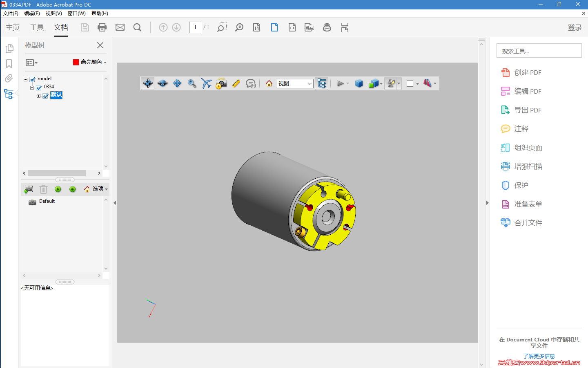The height and width of the screenshot is (368, 588).
Task: Open the page thumbnails panel
Action: coord(9,49)
